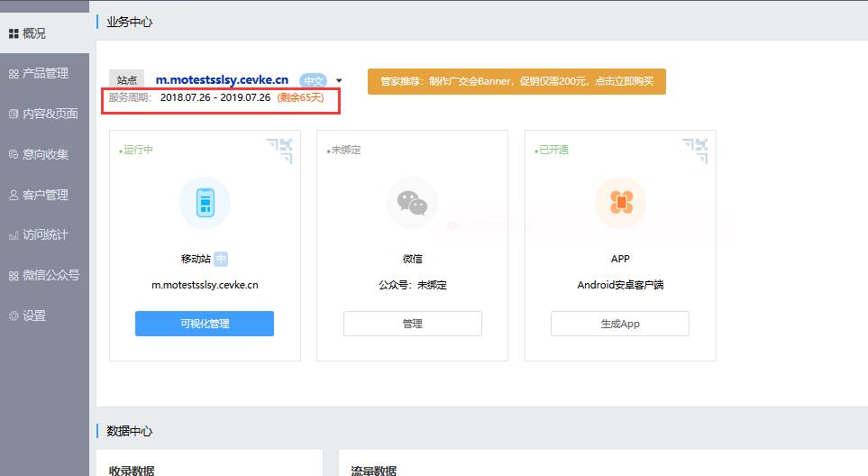868x476 pixels.
Task: Click the blue 可视化管理 button
Action: point(205,324)
